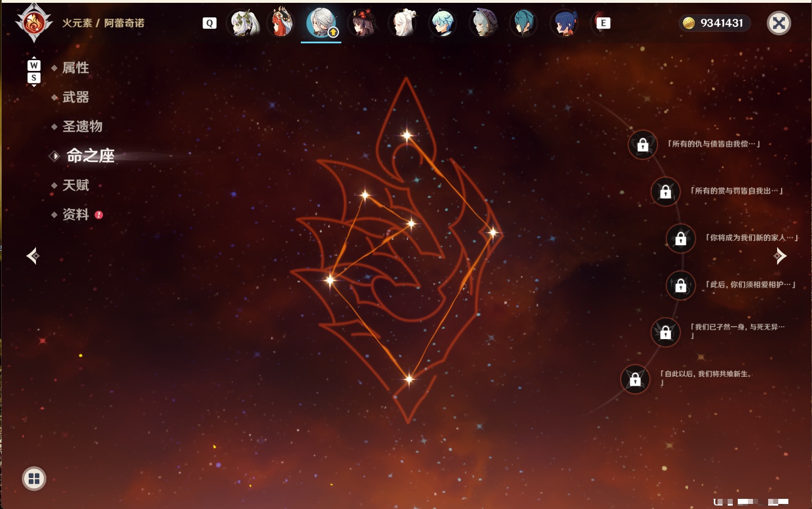Switch to red-haired Nilou's portrait
This screenshot has height=509, width=812.
click(281, 23)
